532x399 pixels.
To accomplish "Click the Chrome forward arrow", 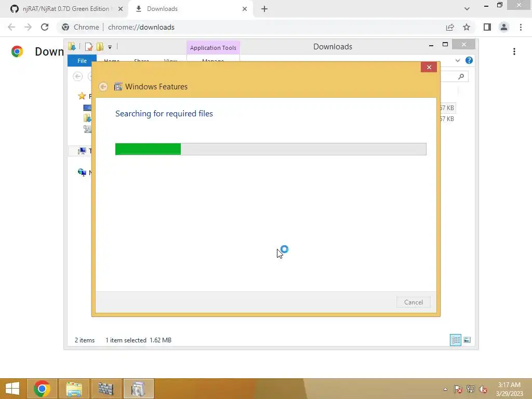I will pyautogui.click(x=28, y=27).
